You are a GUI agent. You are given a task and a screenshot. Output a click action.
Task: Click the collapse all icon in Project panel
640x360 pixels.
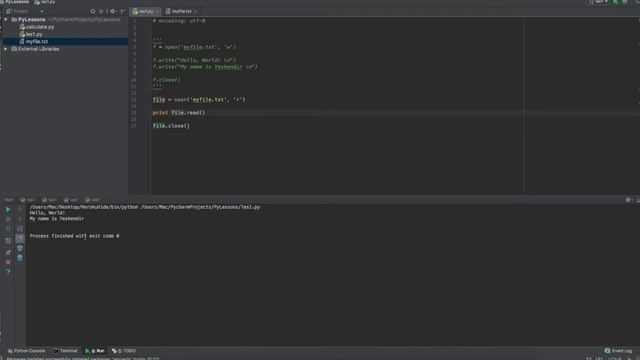pyautogui.click(x=102, y=11)
